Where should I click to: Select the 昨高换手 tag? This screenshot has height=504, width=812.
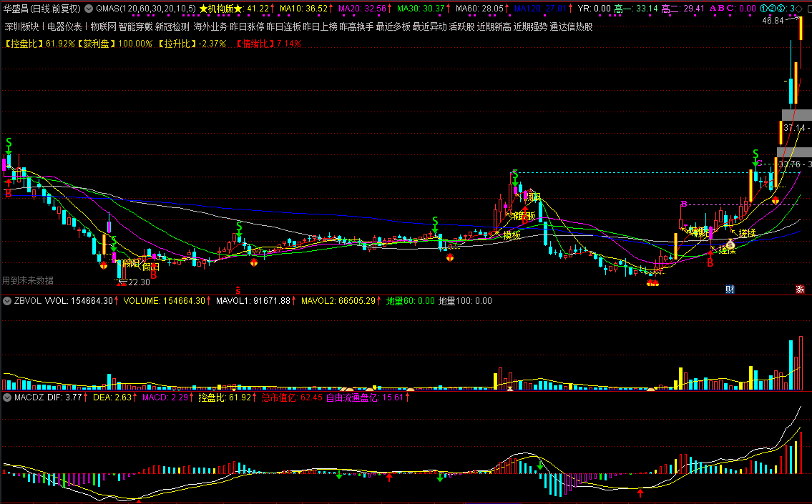(x=356, y=26)
